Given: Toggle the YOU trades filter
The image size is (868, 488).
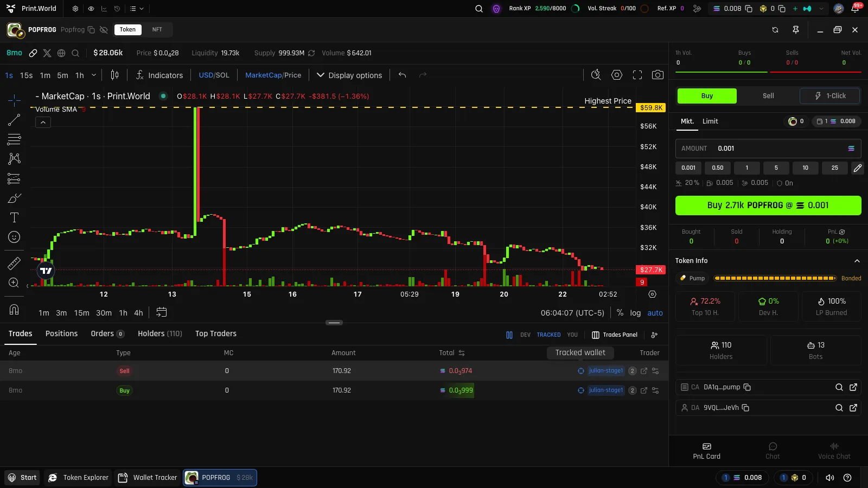Looking at the screenshot, I should [572, 335].
